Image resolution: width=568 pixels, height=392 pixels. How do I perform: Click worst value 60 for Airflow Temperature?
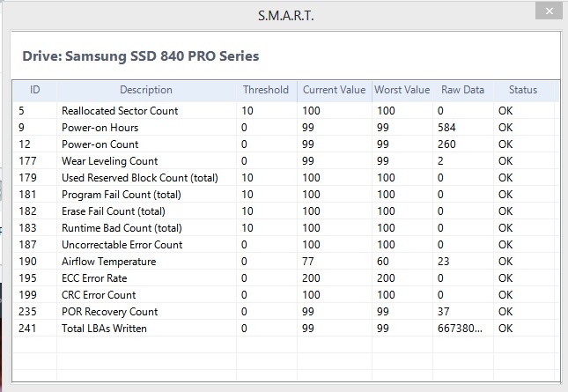pyautogui.click(x=383, y=262)
